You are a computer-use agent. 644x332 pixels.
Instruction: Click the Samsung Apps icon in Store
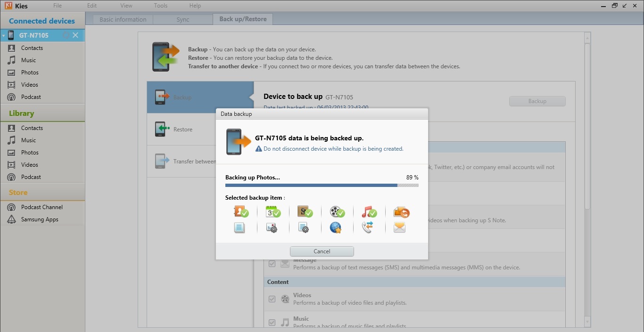coord(11,219)
